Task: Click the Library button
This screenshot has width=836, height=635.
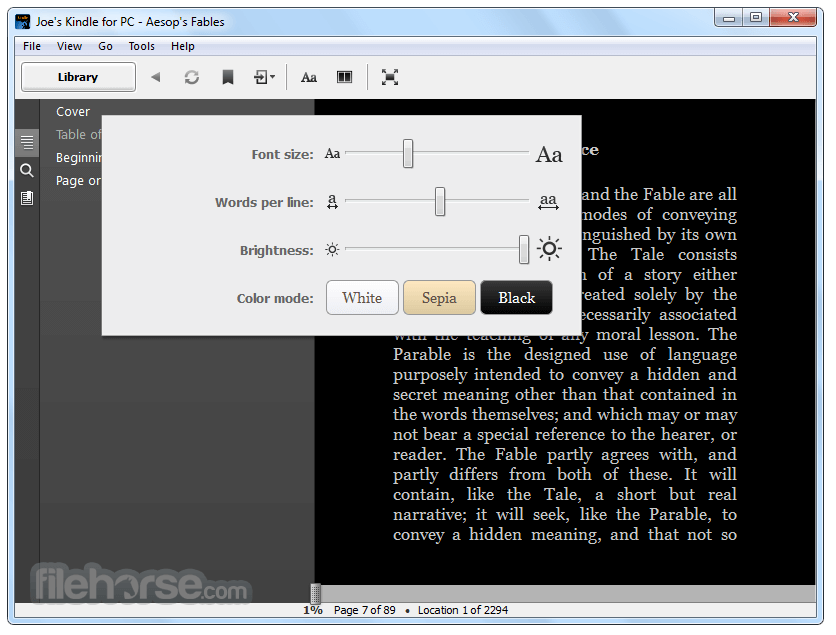Action: coord(78,77)
